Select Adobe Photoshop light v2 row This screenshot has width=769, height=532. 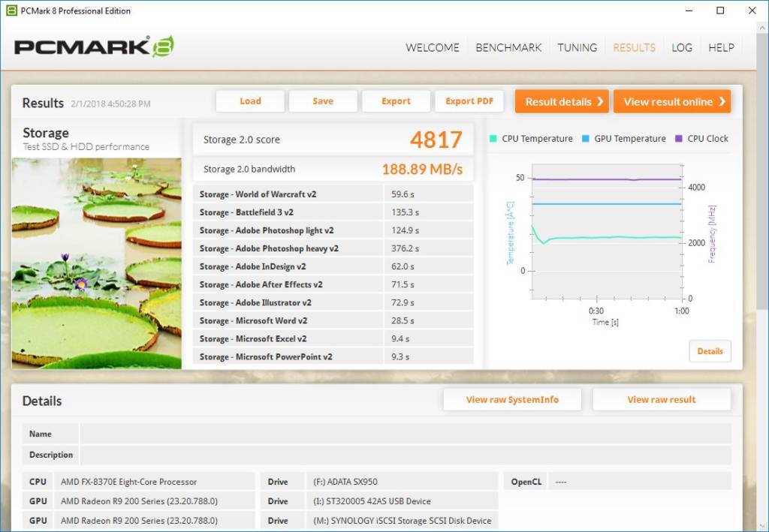[333, 230]
